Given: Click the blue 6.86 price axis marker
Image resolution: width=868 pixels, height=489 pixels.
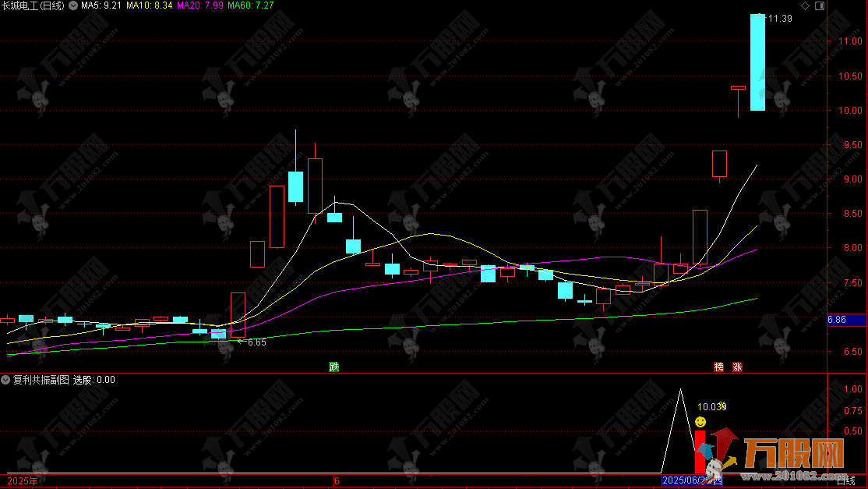Looking at the screenshot, I should click(847, 320).
